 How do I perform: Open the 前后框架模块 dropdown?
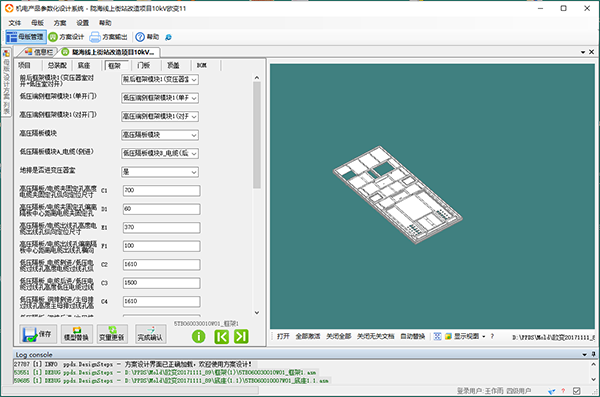coord(160,79)
